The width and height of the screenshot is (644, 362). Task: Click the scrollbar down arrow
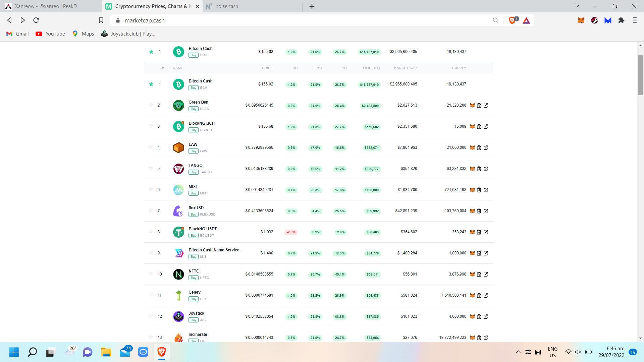tap(640, 338)
